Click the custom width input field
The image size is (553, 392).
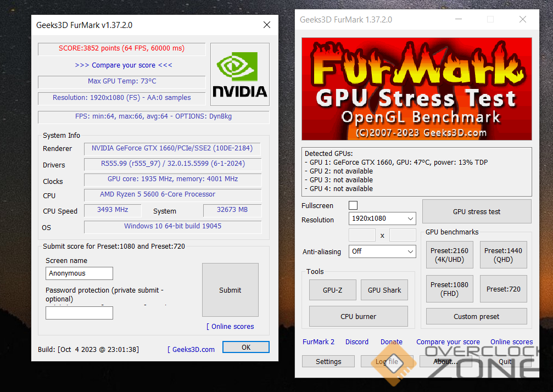click(362, 235)
